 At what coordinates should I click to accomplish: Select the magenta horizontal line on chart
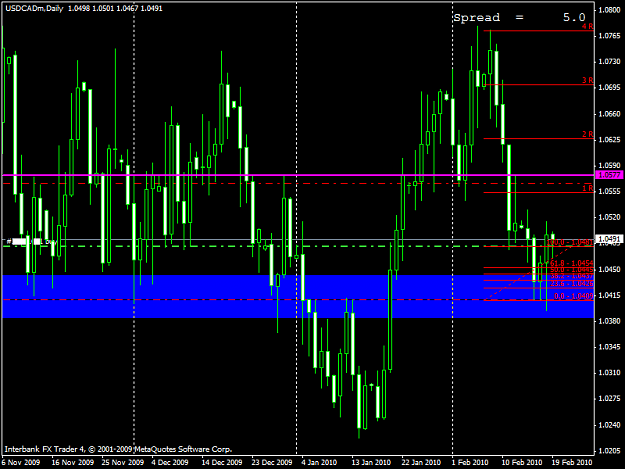tap(298, 175)
